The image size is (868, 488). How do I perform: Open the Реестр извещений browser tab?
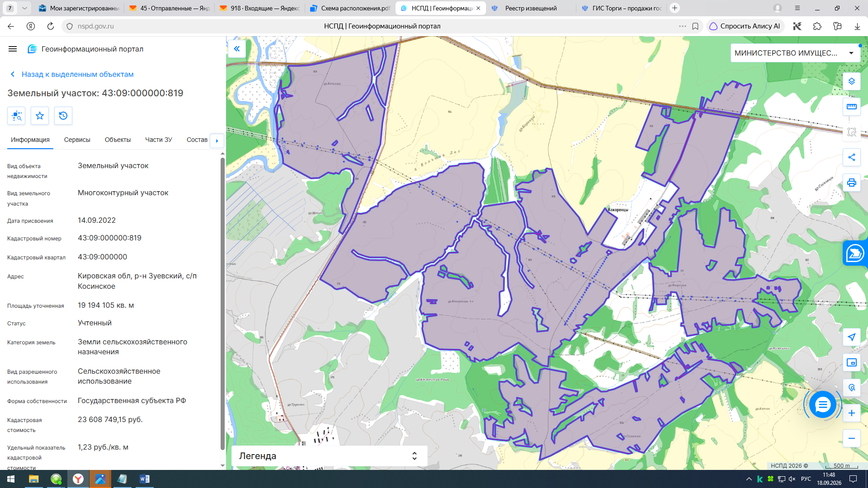coord(531,8)
